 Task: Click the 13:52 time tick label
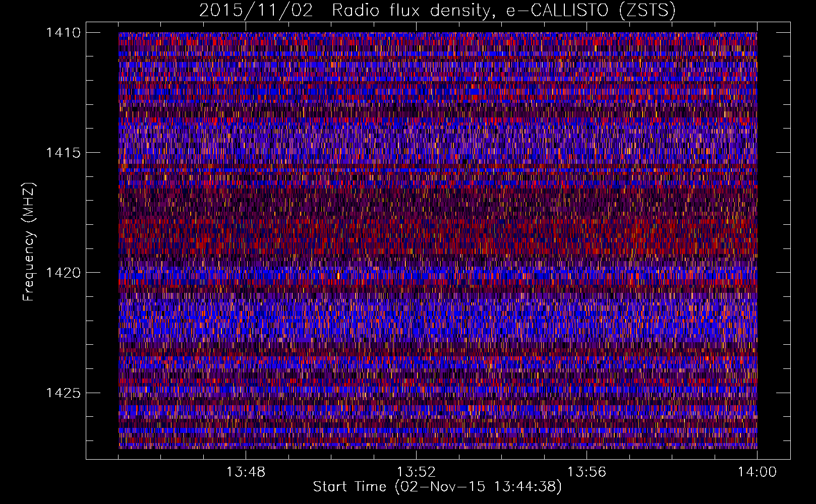tap(416, 472)
